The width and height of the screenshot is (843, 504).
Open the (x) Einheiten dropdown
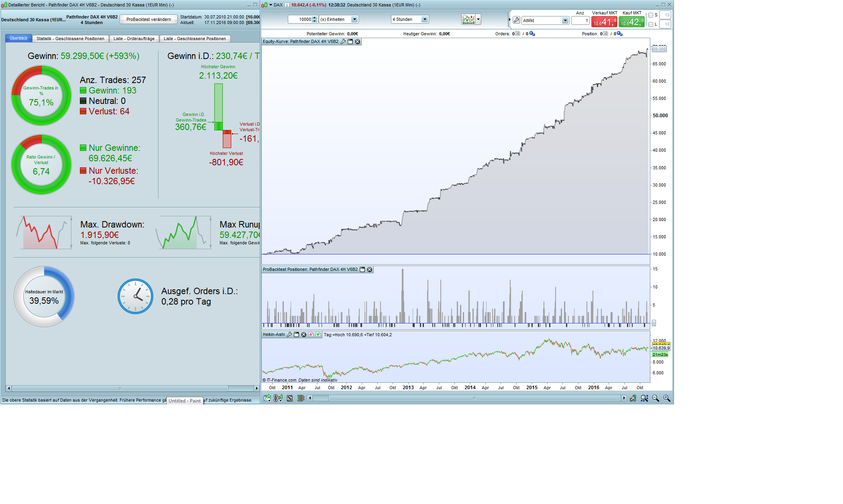click(x=354, y=19)
